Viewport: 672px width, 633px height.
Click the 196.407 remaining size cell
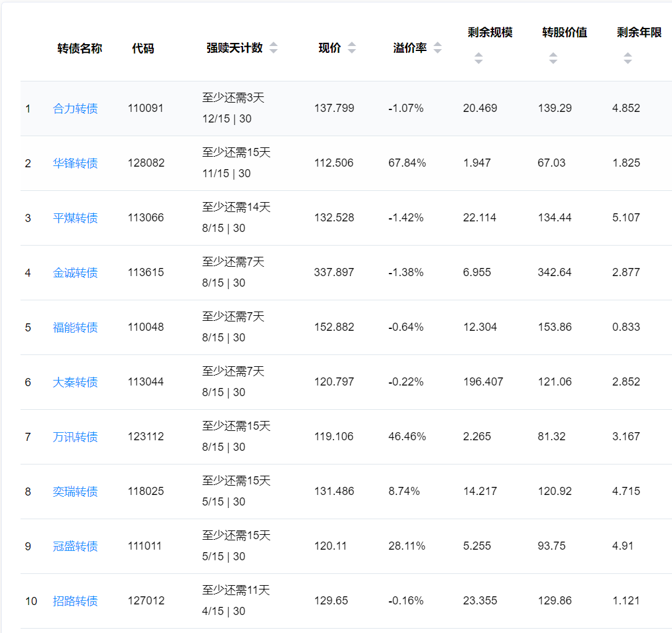click(483, 382)
